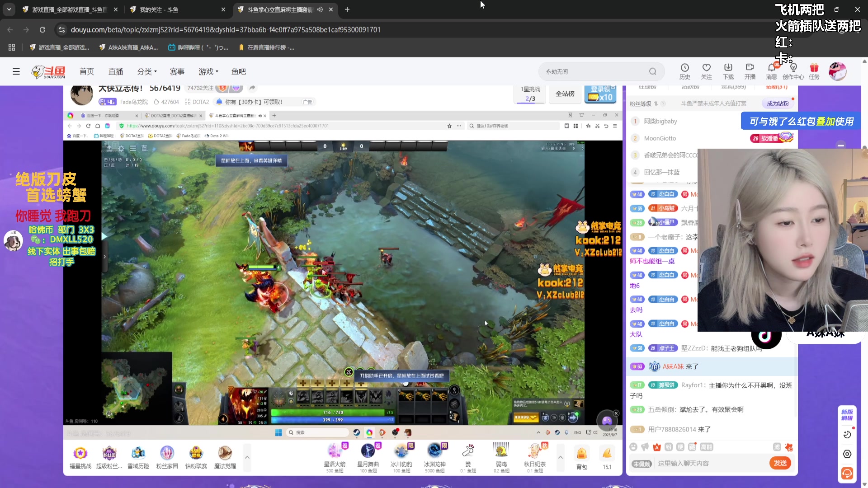Click the 开播 start streaming icon
The width and height of the screenshot is (868, 488).
coord(750,71)
